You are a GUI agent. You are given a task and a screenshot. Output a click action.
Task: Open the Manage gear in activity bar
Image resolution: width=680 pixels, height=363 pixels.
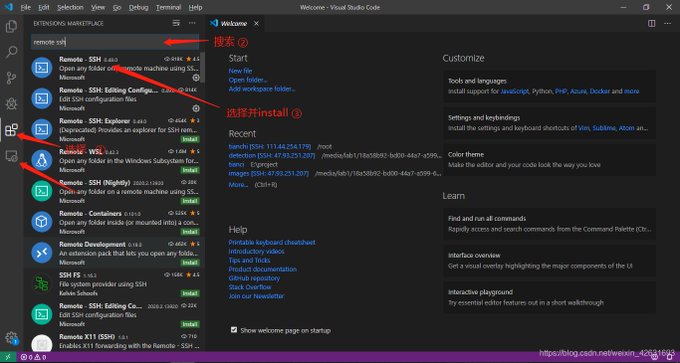click(11, 337)
